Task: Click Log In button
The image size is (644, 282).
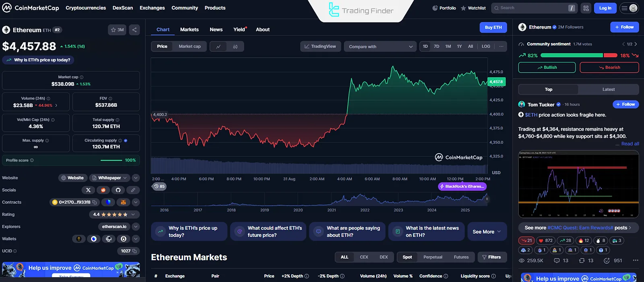Action: point(605,8)
